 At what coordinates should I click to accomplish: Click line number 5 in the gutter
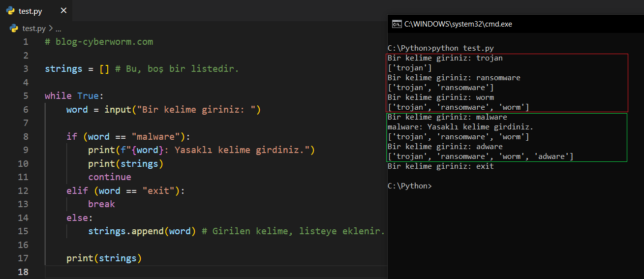point(26,96)
